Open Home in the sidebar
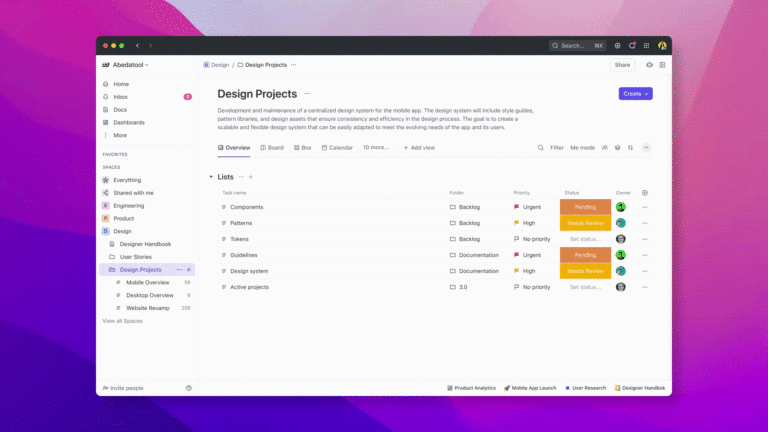 pyautogui.click(x=121, y=84)
